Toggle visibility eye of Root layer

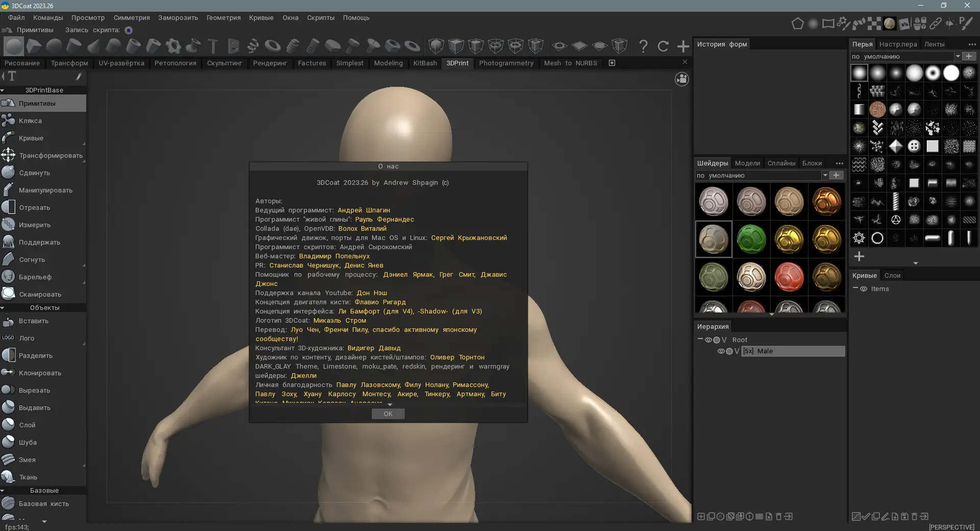(708, 340)
